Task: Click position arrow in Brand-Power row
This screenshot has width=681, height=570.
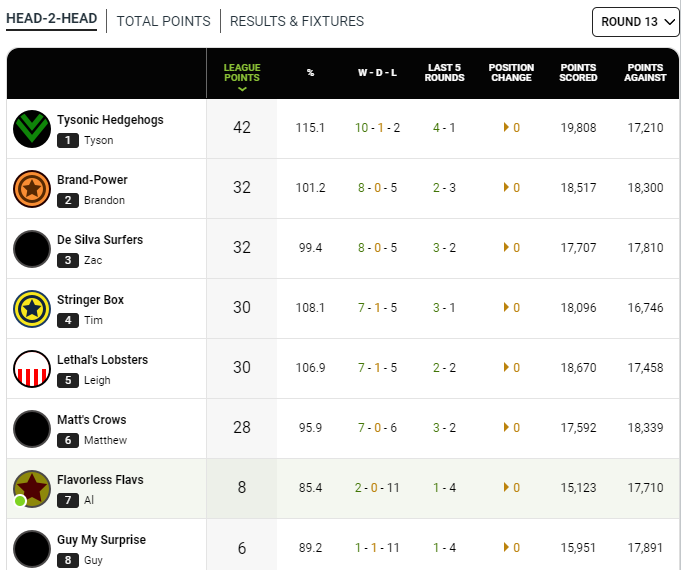Action: point(506,187)
